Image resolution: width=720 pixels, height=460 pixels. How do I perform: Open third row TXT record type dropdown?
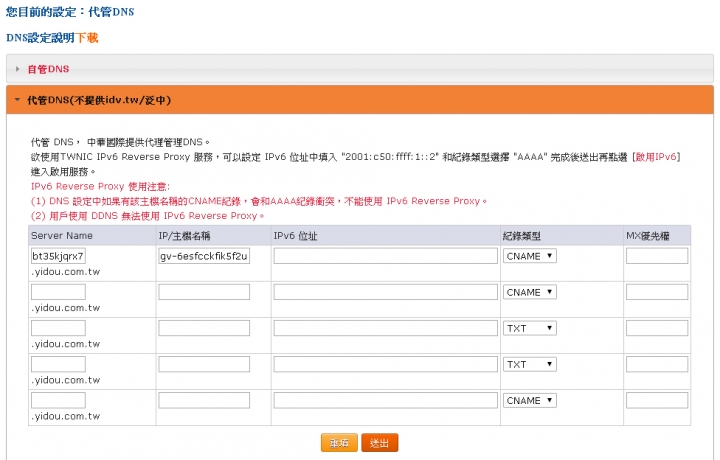pos(530,328)
